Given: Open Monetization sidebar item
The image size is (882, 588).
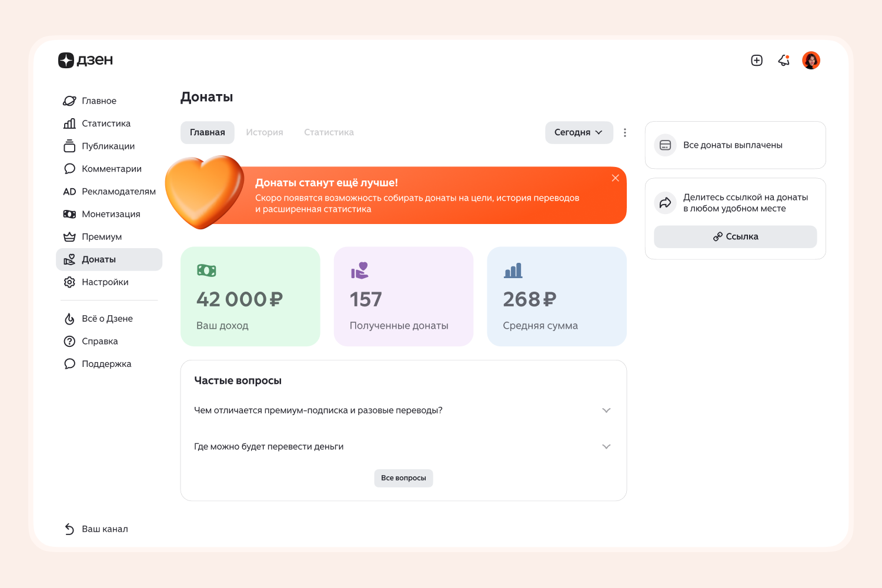Looking at the screenshot, I should click(x=111, y=214).
